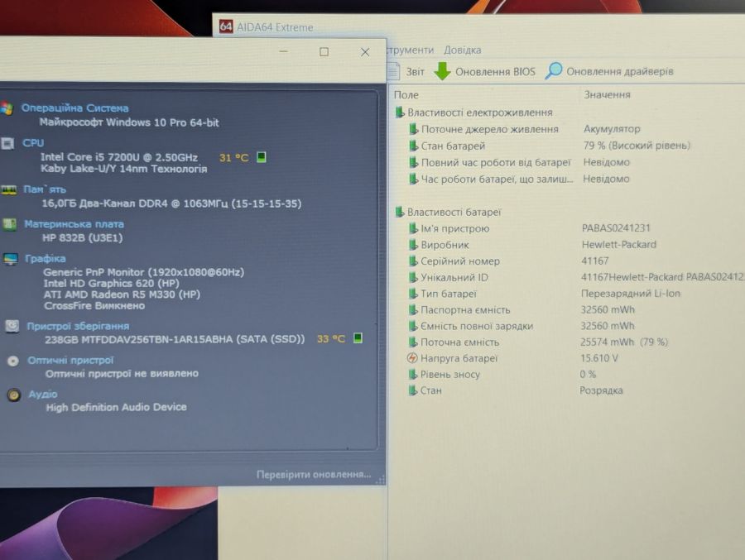745x560 pixels.
Task: Click the Поле column header
Action: 406,95
